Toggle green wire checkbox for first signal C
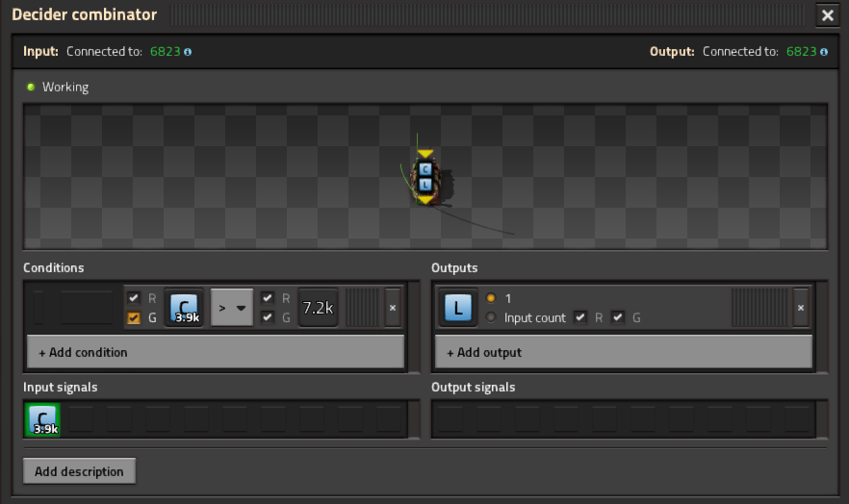This screenshot has width=849, height=504. coord(133,317)
